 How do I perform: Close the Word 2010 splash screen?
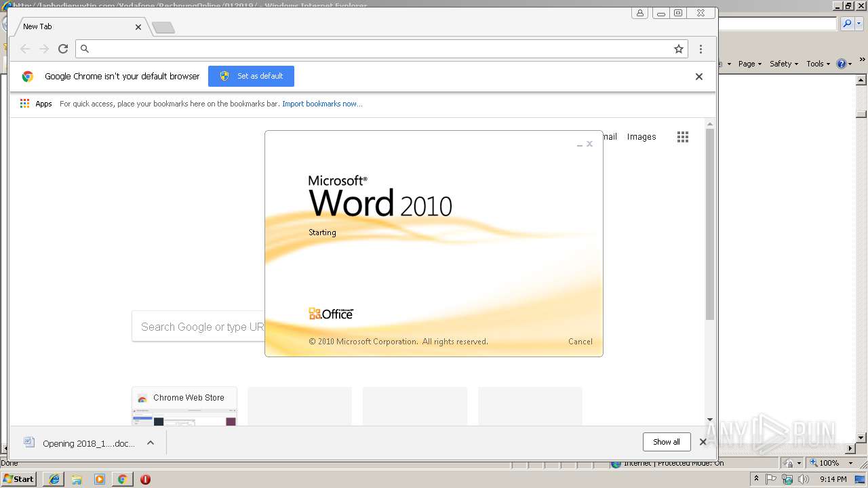tap(590, 144)
